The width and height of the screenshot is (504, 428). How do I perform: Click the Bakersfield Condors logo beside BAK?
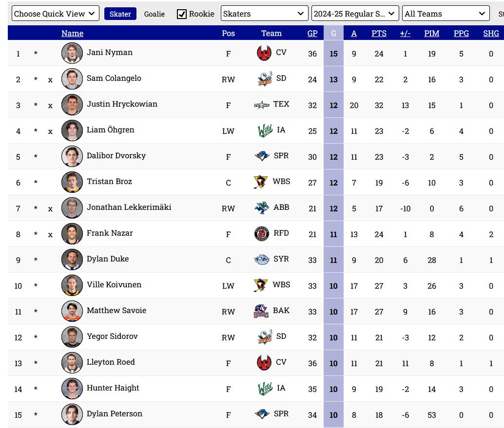coord(261,311)
